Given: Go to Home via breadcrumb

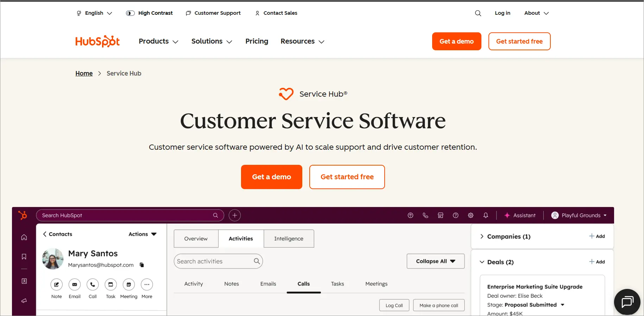Looking at the screenshot, I should tap(84, 73).
